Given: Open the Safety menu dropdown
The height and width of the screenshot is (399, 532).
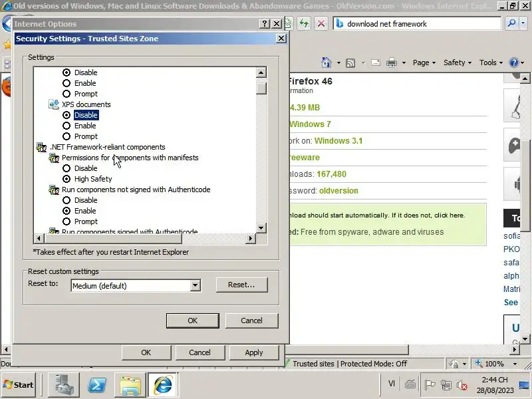Looking at the screenshot, I should coord(458,63).
